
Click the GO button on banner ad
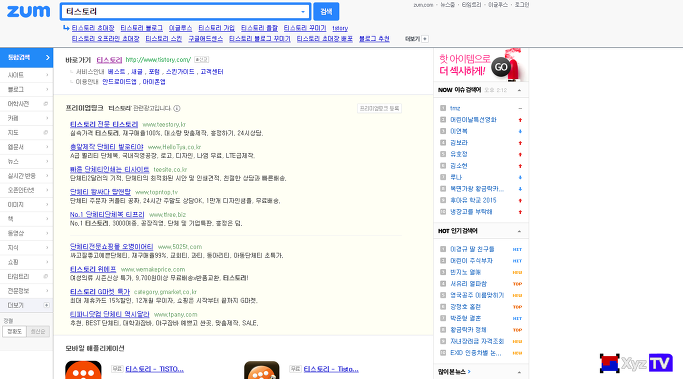(501, 67)
